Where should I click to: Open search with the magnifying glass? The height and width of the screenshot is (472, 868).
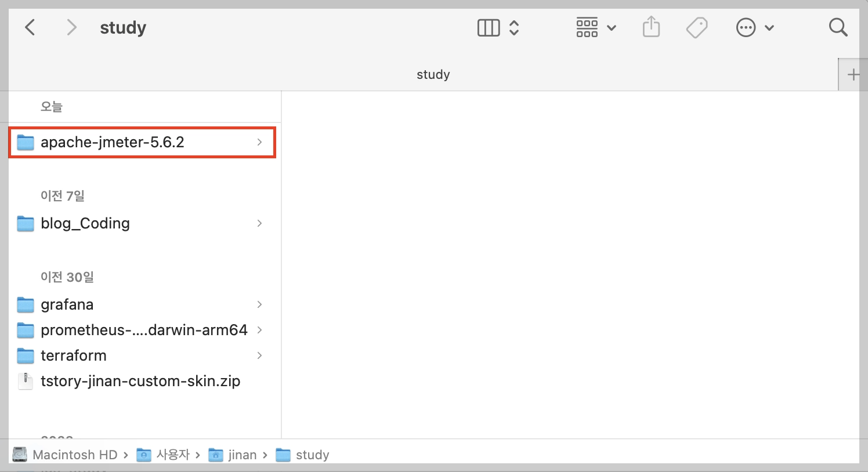(838, 27)
